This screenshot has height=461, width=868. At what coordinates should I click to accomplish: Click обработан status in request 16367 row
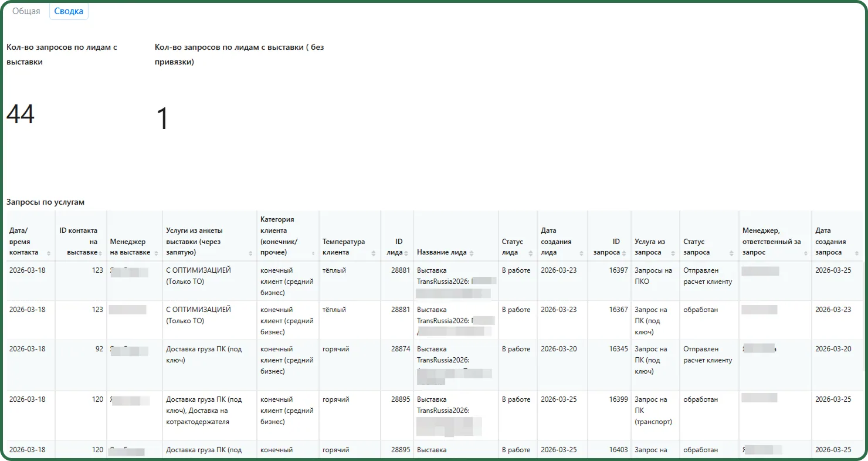point(709,320)
